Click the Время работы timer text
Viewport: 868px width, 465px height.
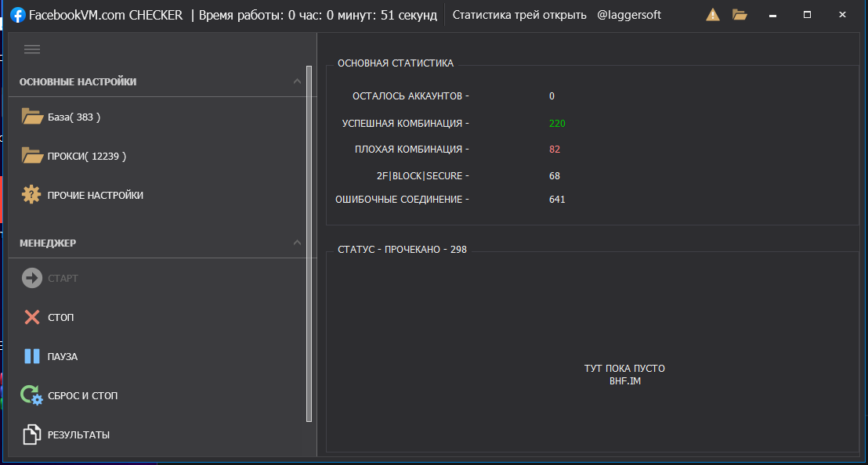pyautogui.click(x=318, y=15)
